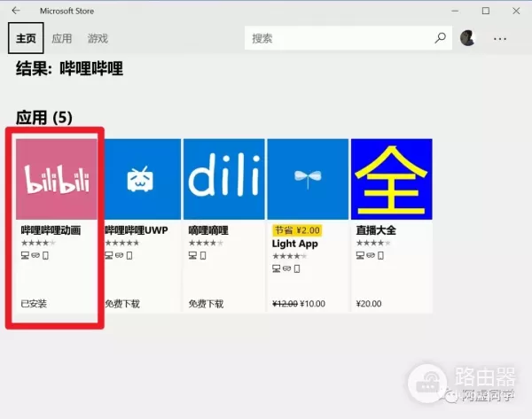The height and width of the screenshot is (419, 532).
Task: Click 免费下载 under 嘀哩嘀哩
Action: (206, 304)
